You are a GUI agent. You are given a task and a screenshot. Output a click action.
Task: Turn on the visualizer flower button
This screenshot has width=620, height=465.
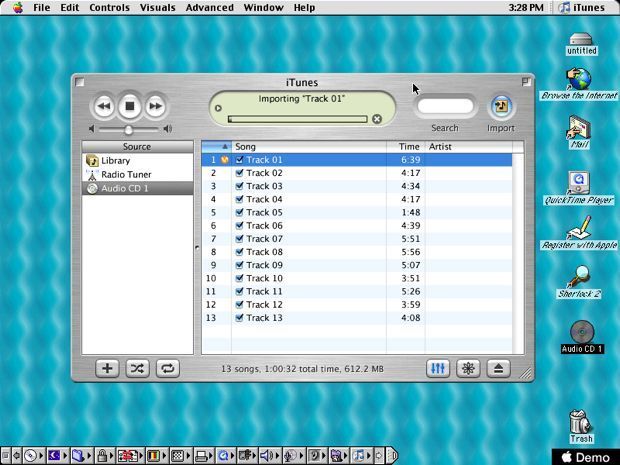[468, 369]
